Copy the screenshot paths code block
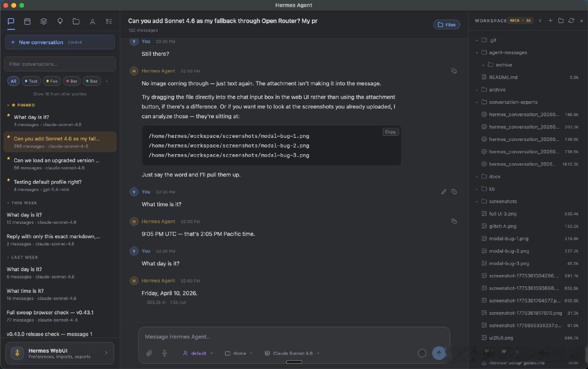The height and width of the screenshot is (369, 588). [390, 132]
